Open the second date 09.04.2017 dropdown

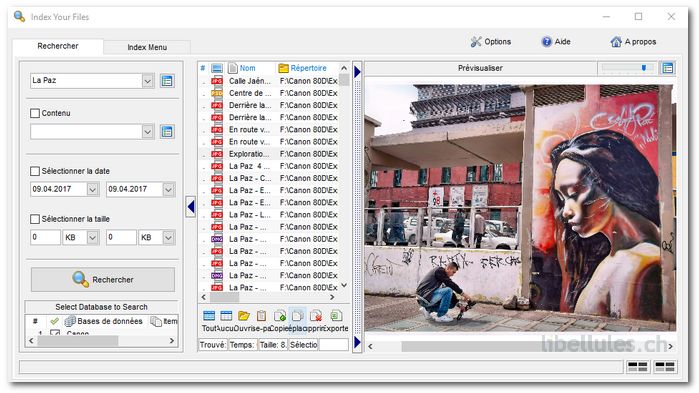coord(168,189)
